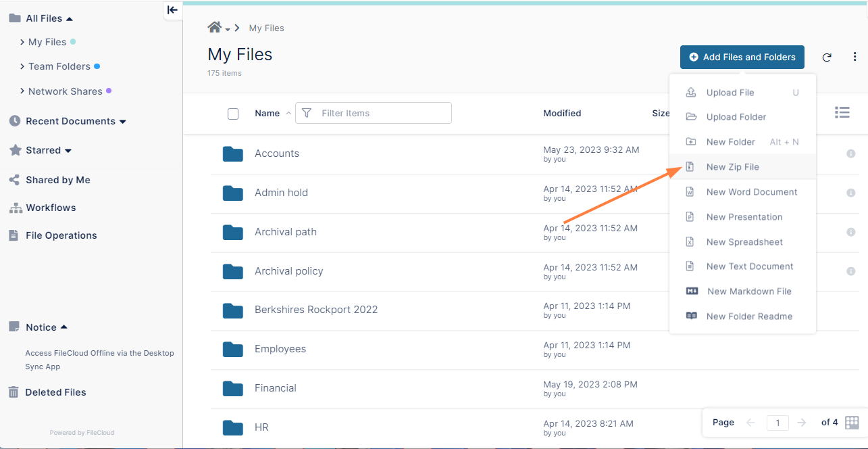The height and width of the screenshot is (449, 868).
Task: Click the Shared by Me share icon
Action: pyautogui.click(x=14, y=180)
